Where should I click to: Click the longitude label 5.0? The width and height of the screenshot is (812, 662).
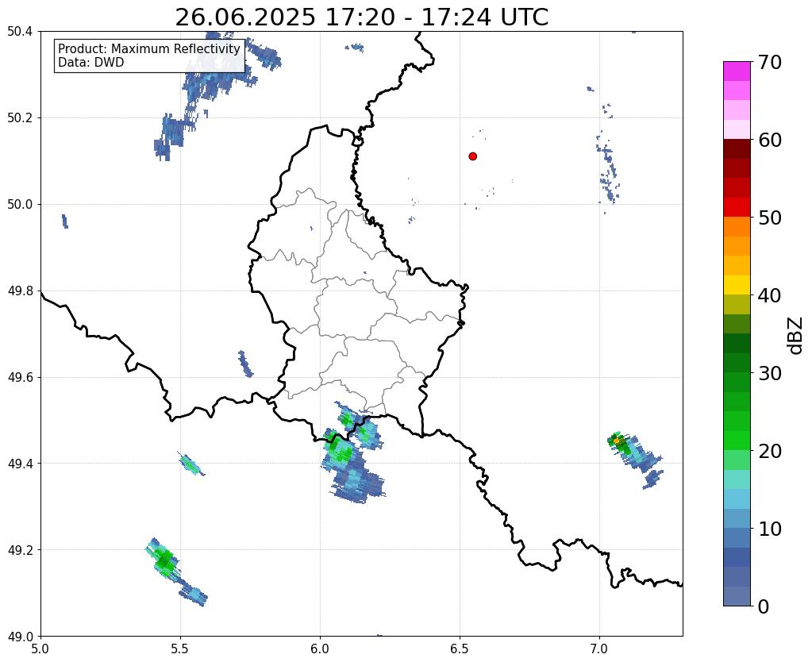40,649
